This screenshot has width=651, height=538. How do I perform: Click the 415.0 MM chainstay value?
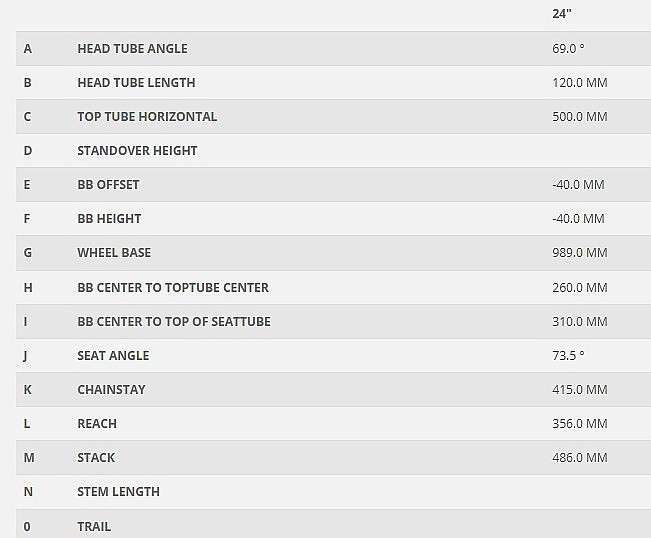pos(579,390)
